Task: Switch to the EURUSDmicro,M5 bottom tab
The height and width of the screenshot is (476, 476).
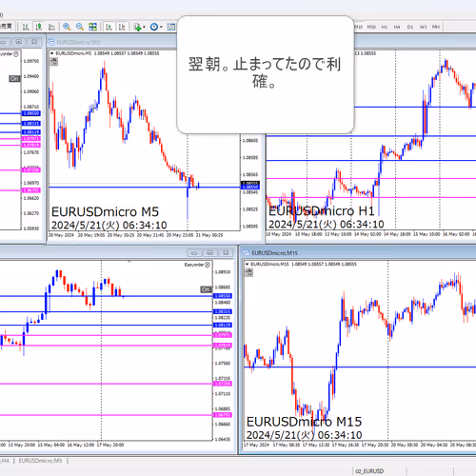Action: [40, 461]
